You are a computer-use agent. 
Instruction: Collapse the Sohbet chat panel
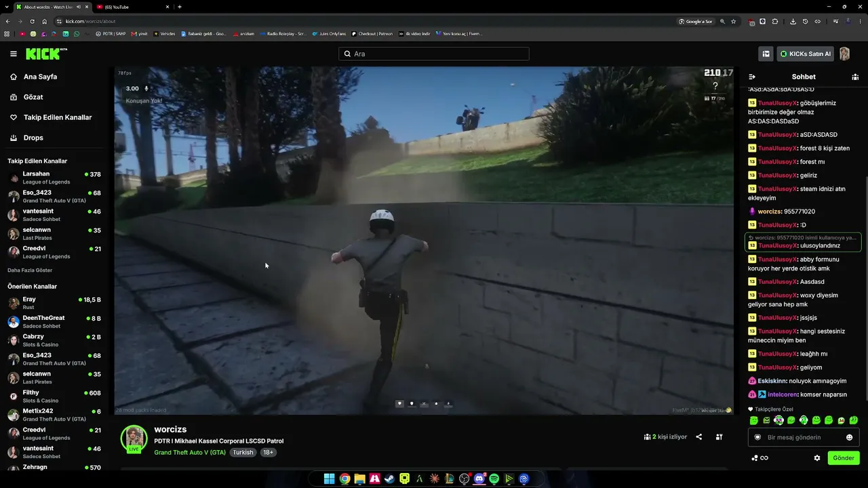(752, 77)
